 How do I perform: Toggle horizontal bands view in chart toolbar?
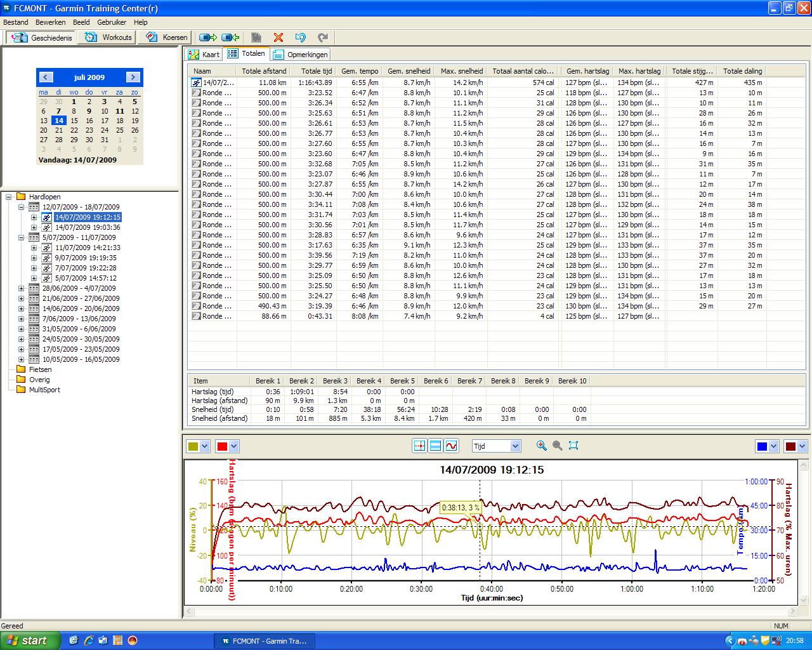tap(435, 446)
